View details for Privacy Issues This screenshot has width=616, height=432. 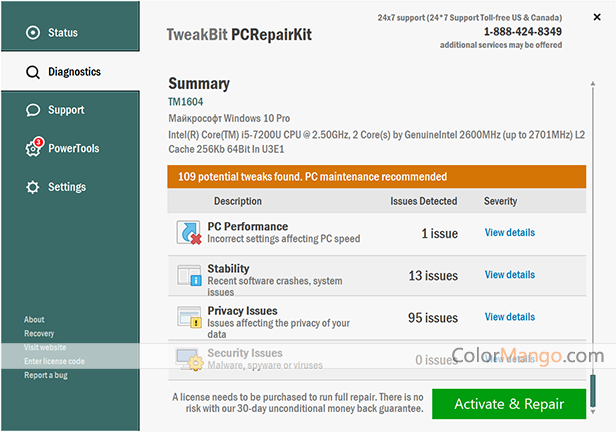pos(510,317)
